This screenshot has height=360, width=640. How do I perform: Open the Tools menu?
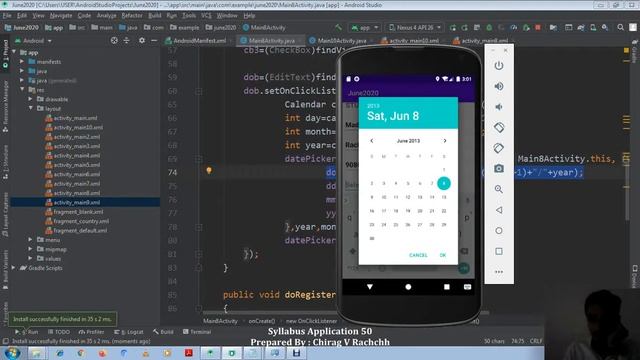click(189, 16)
